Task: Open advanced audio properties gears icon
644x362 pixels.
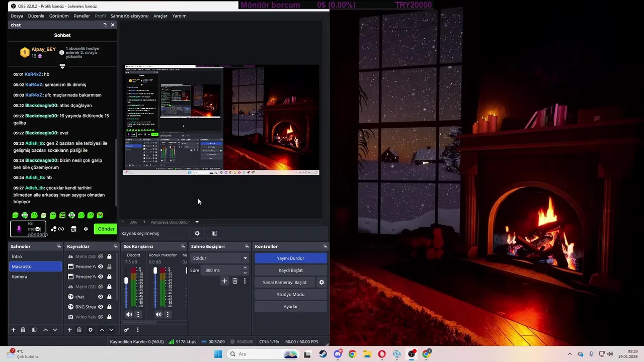Action: [x=126, y=330]
